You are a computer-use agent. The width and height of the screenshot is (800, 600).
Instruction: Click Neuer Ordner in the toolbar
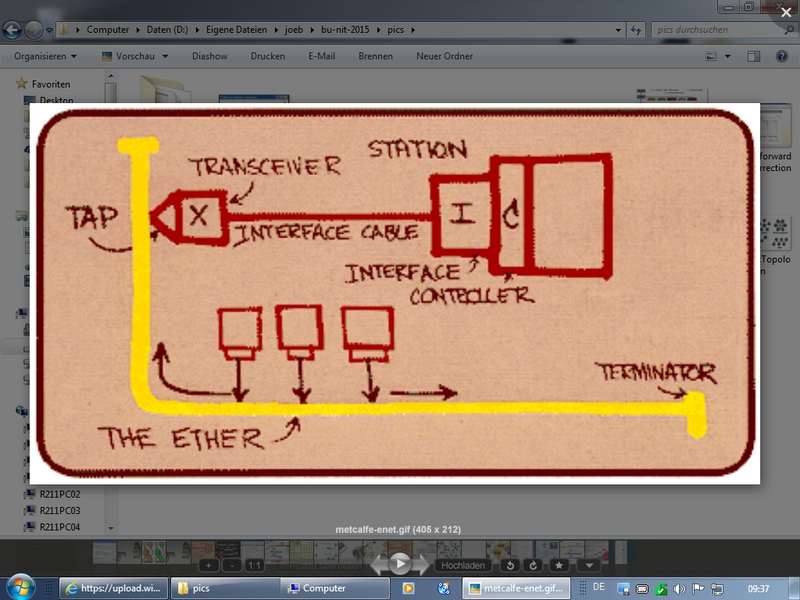click(x=444, y=56)
